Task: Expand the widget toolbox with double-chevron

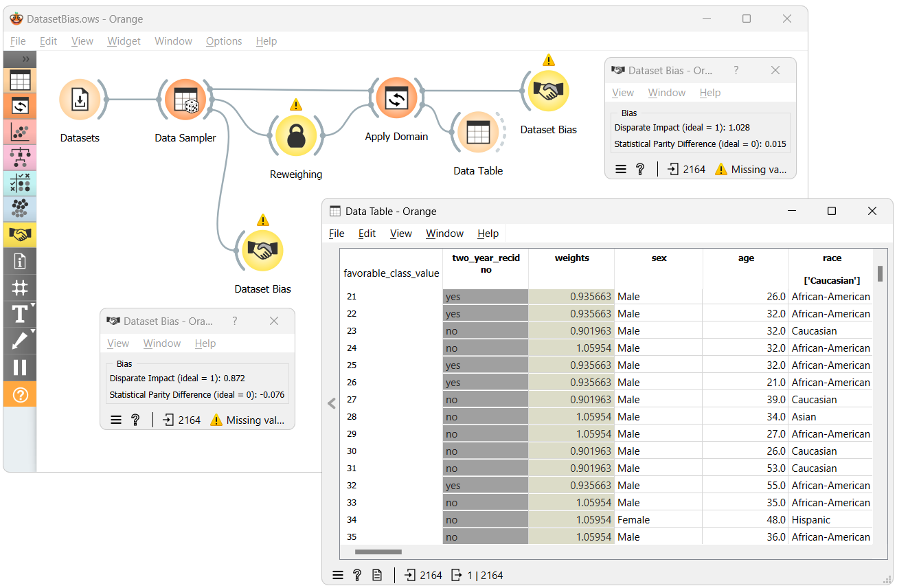Action: [25, 59]
